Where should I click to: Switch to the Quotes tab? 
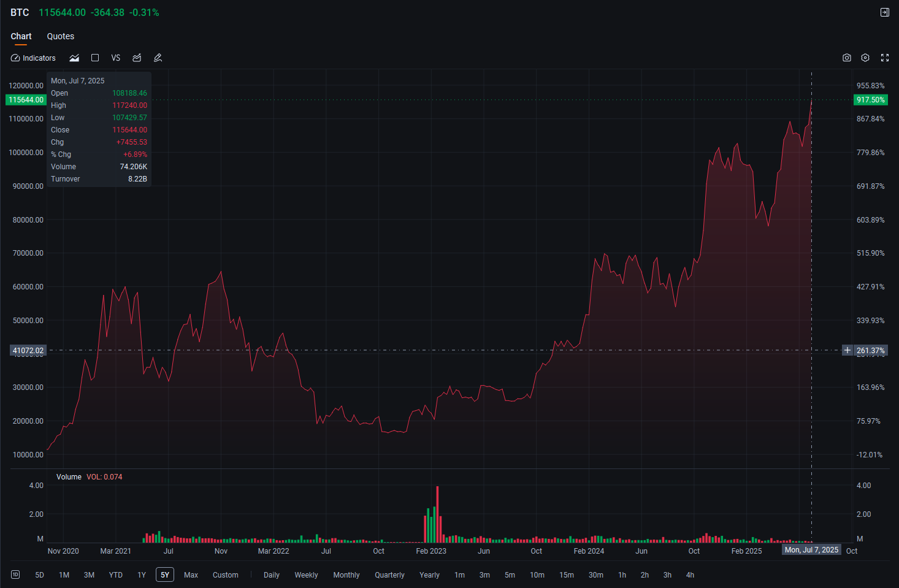[61, 36]
